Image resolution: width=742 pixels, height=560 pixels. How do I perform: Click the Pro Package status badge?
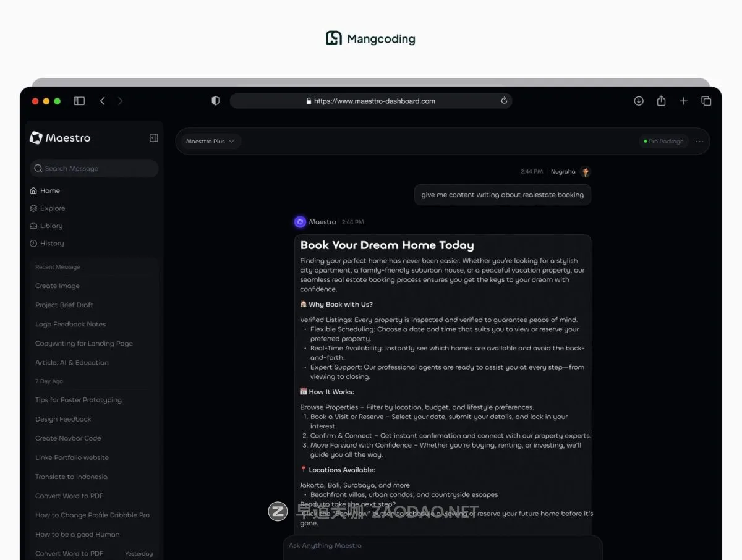[x=663, y=142]
